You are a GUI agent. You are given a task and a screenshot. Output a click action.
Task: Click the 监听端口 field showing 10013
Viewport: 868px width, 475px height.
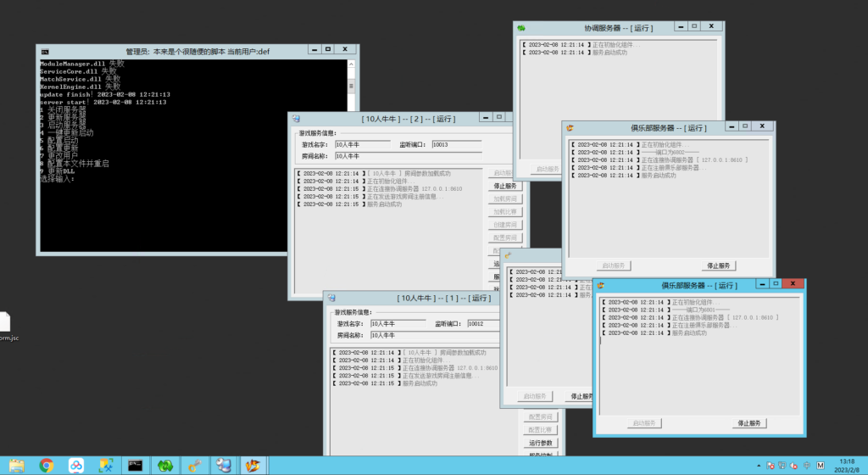coord(456,145)
